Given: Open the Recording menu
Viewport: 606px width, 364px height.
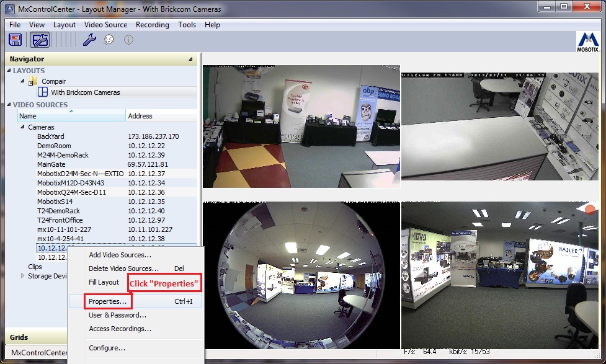Looking at the screenshot, I should click(152, 25).
